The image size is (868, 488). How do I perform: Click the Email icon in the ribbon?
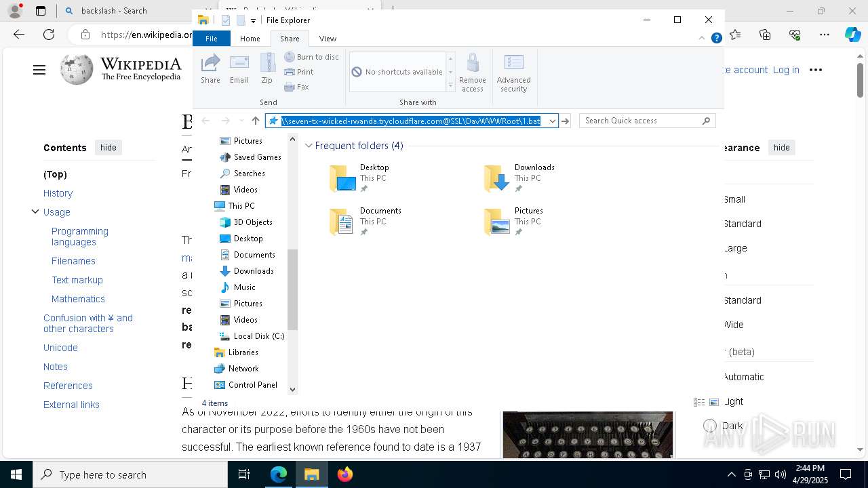[239, 68]
